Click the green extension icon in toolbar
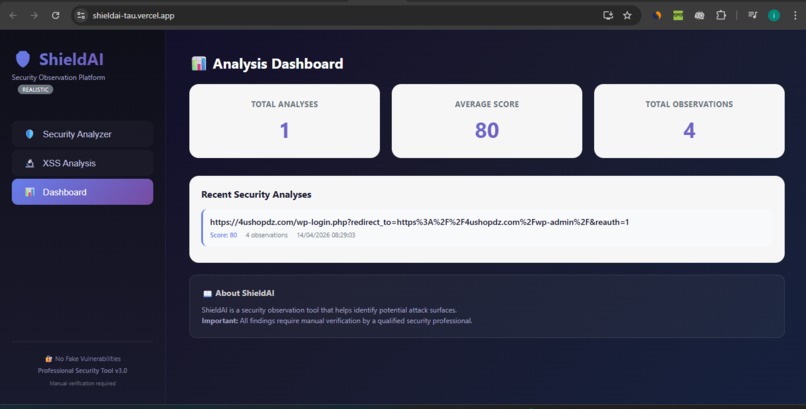The image size is (806, 409). (678, 15)
